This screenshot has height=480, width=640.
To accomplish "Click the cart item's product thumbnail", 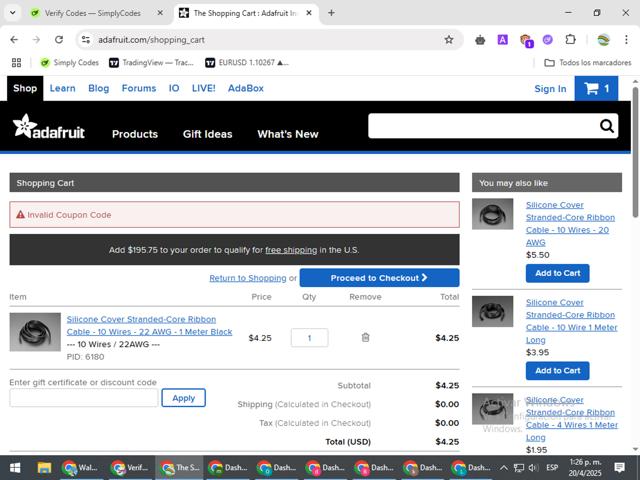I will point(35,332).
